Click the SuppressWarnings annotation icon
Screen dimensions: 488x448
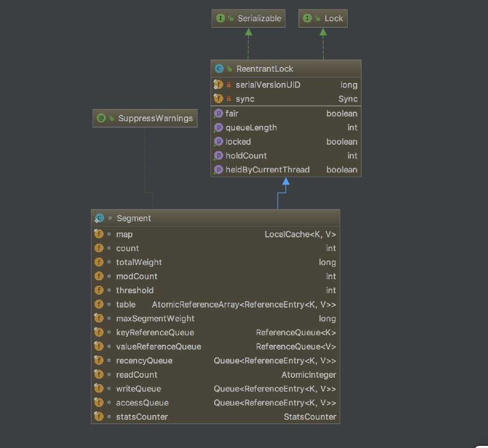click(x=101, y=118)
